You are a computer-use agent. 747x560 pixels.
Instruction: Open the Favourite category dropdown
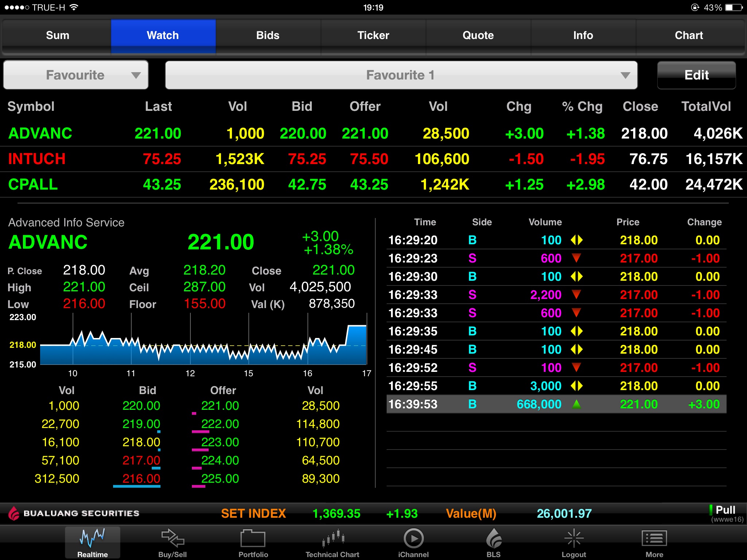tap(76, 75)
